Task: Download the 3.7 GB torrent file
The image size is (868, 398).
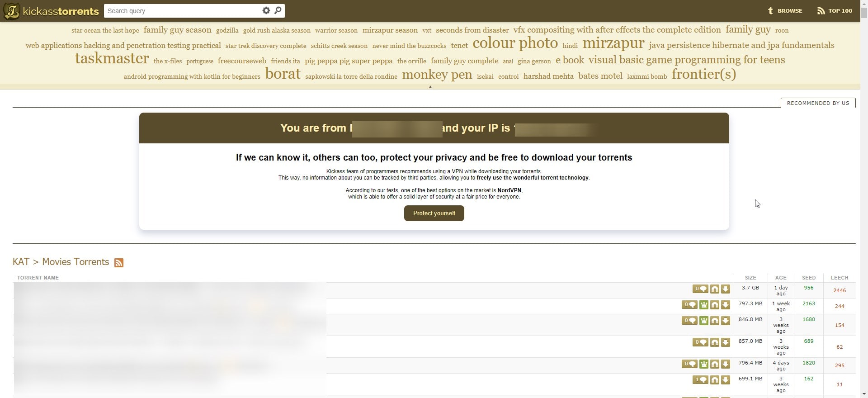Action: point(726,289)
